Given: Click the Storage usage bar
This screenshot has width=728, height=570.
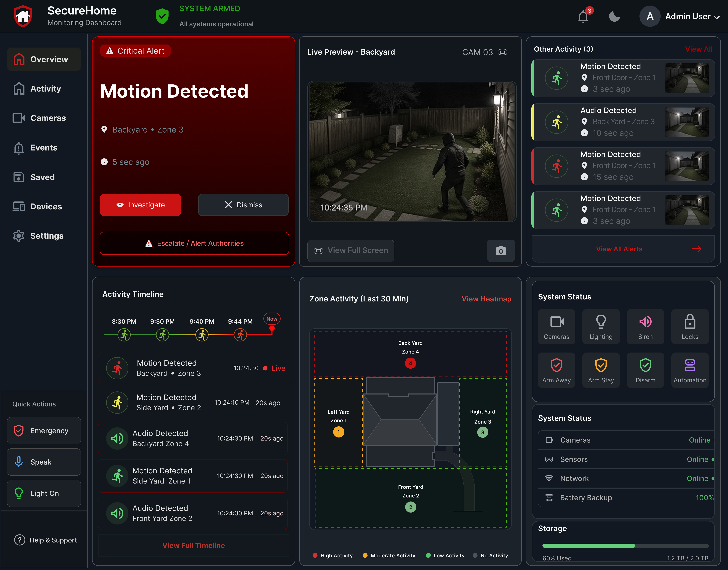Looking at the screenshot, I should pyautogui.click(x=625, y=546).
